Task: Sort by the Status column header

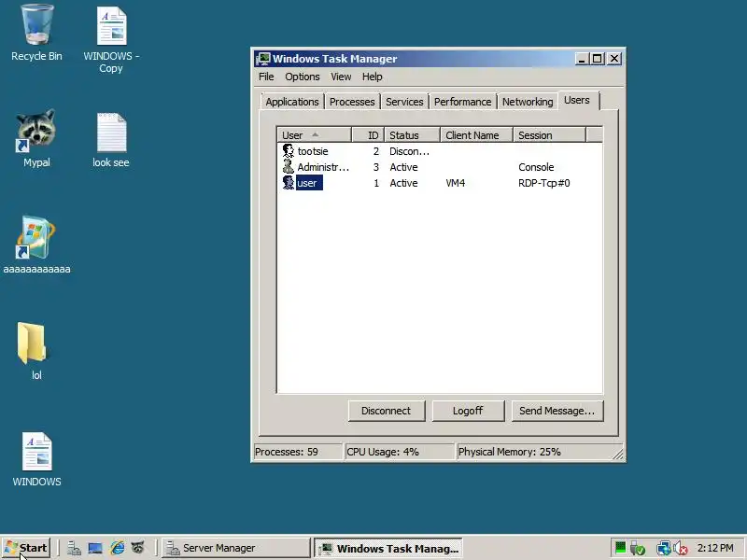Action: (x=412, y=134)
